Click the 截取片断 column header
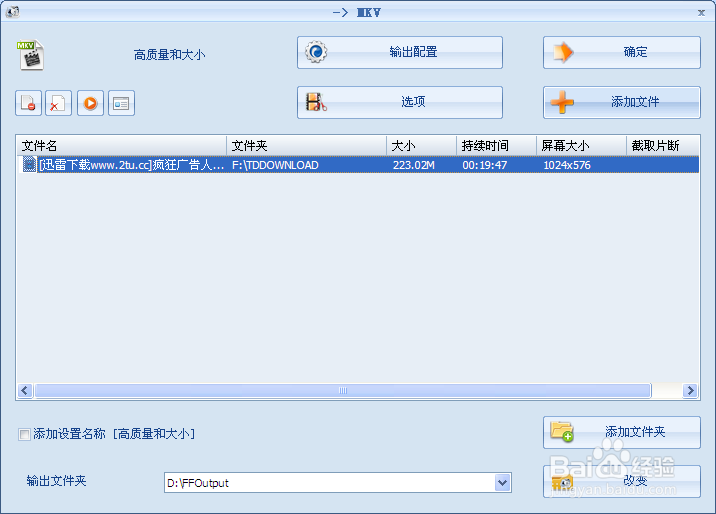Viewport: 716px width, 514px height. [663, 146]
